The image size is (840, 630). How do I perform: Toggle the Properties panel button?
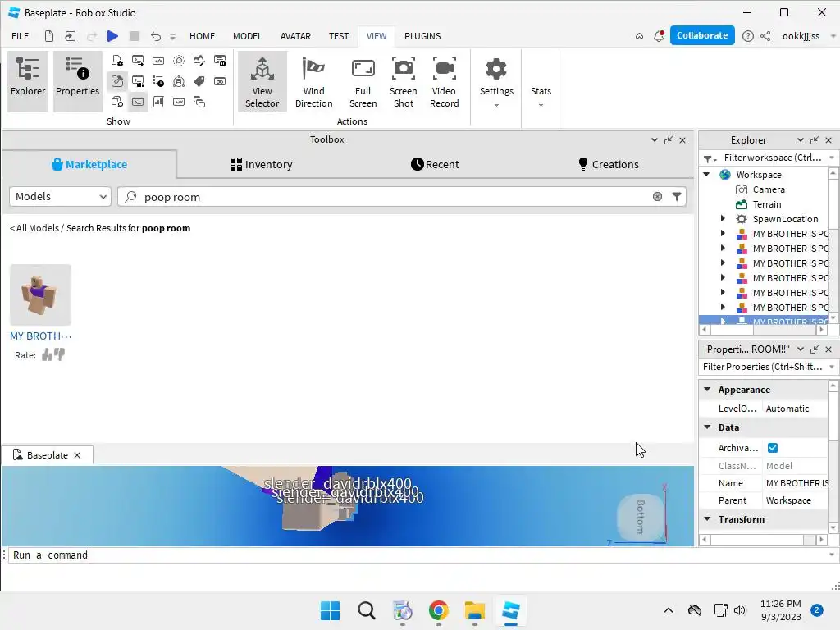(x=77, y=81)
